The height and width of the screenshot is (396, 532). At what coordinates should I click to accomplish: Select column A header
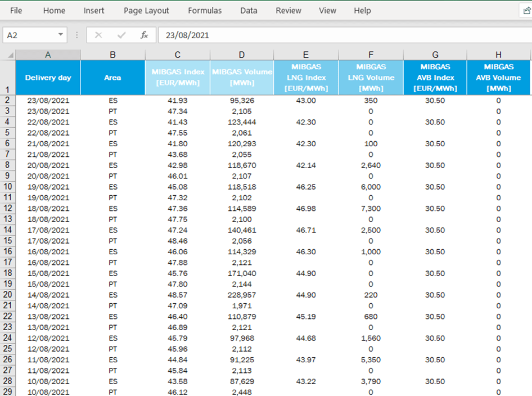point(48,55)
